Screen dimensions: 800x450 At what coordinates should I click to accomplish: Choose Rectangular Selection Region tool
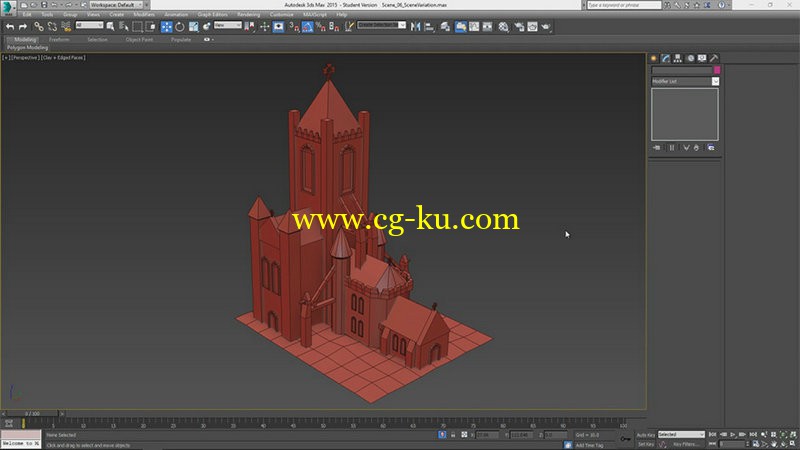137,27
